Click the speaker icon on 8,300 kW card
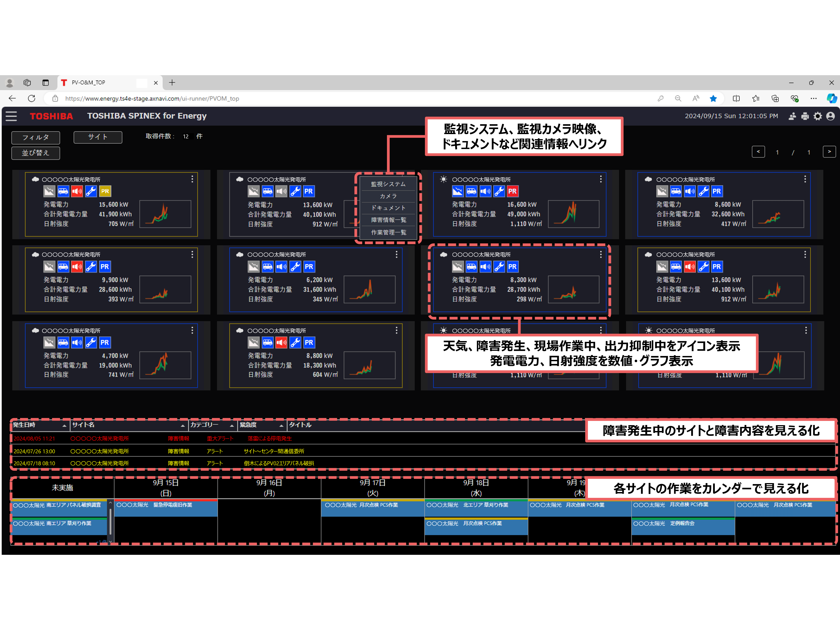Viewport: 840px width, 630px height. (485, 267)
